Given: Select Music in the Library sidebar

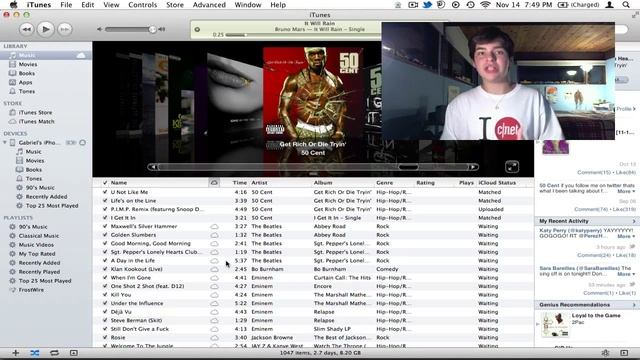Looking at the screenshot, I should [x=46, y=55].
